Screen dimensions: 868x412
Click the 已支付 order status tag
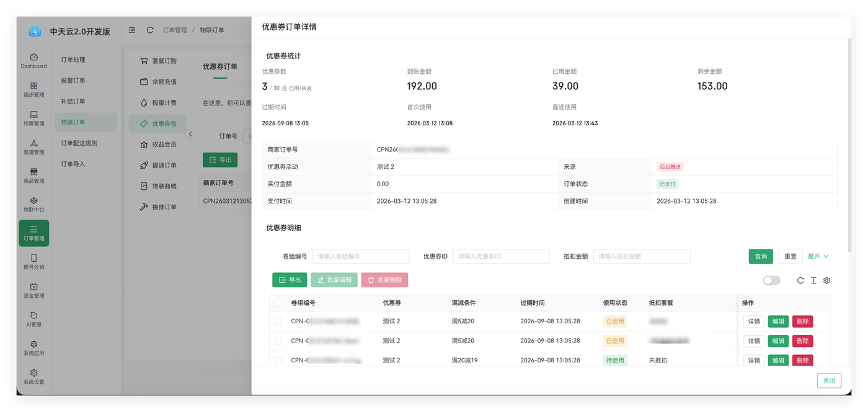tap(668, 184)
